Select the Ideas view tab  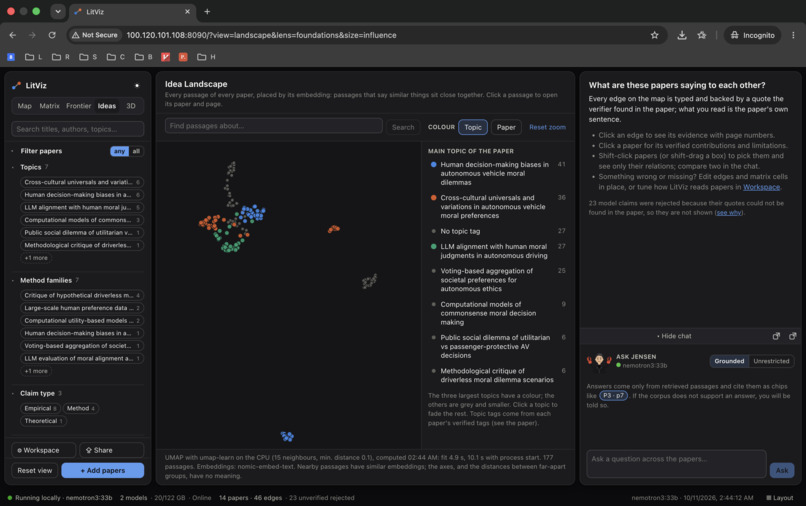click(x=106, y=106)
